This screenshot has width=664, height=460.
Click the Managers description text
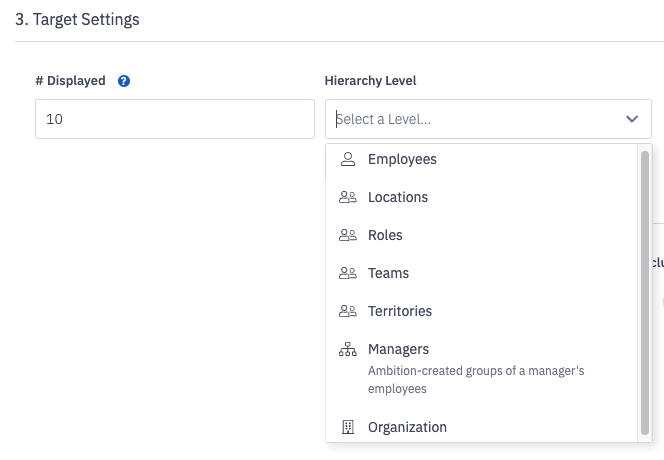[475, 379]
